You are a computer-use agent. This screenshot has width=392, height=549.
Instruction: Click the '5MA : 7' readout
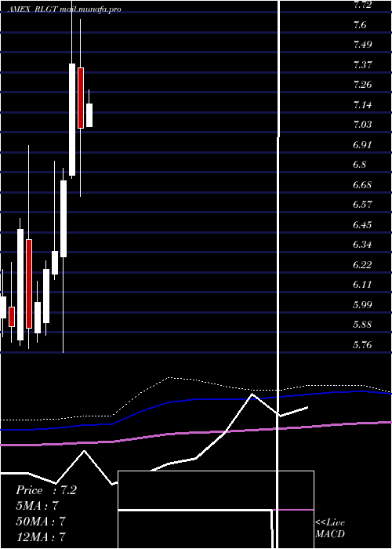[x=37, y=506]
